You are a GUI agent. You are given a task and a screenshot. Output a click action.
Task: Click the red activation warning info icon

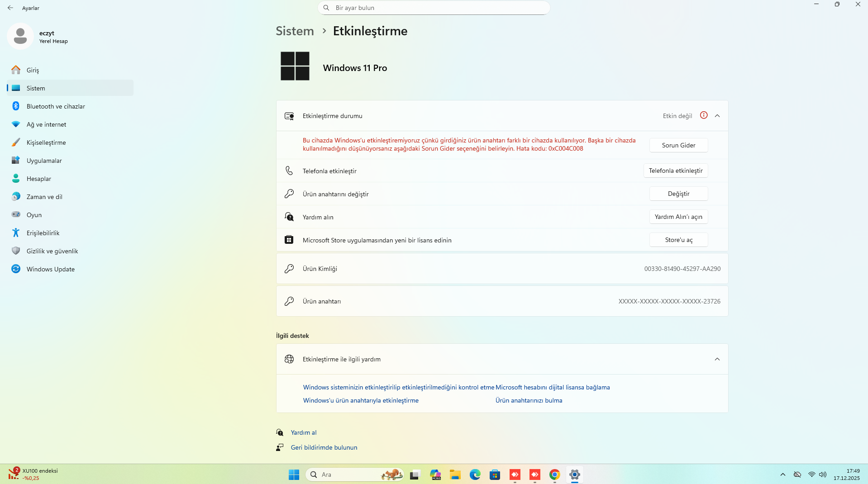[x=704, y=115]
